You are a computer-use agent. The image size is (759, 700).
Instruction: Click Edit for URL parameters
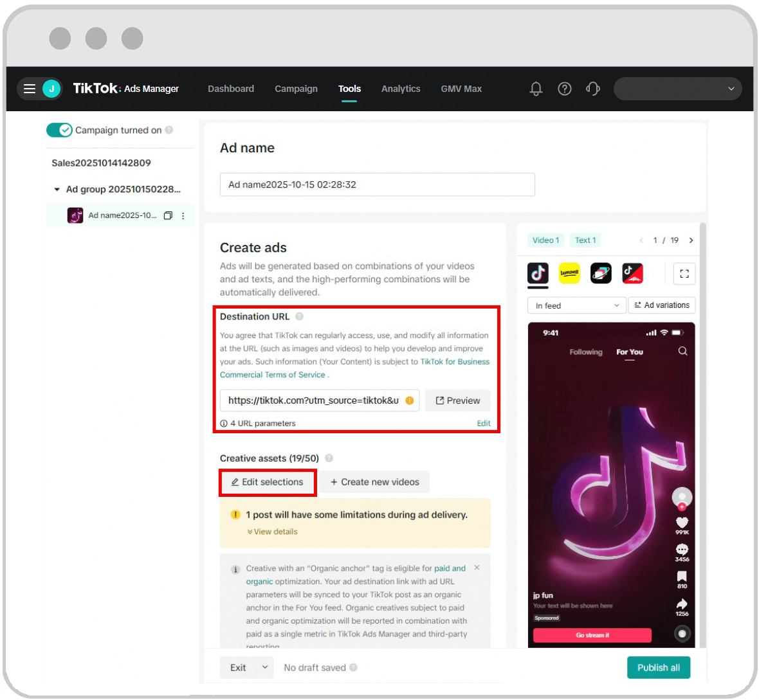point(484,424)
